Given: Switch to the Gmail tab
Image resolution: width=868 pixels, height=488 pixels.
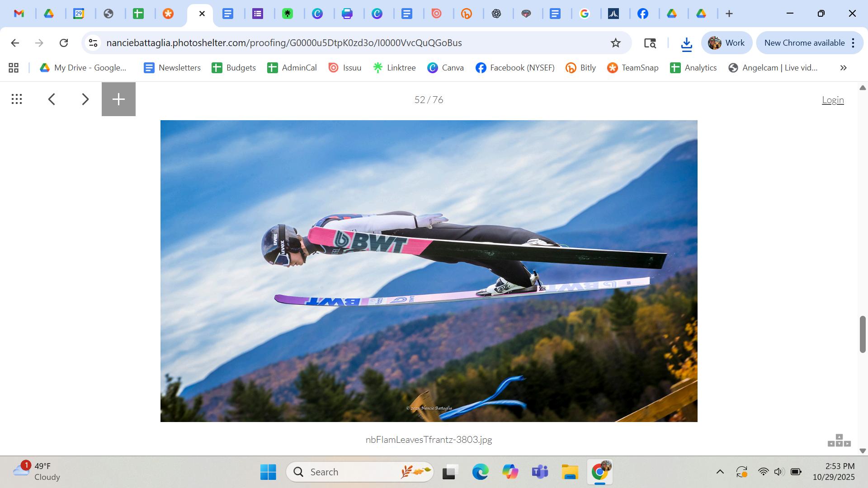Looking at the screenshot, I should [19, 14].
